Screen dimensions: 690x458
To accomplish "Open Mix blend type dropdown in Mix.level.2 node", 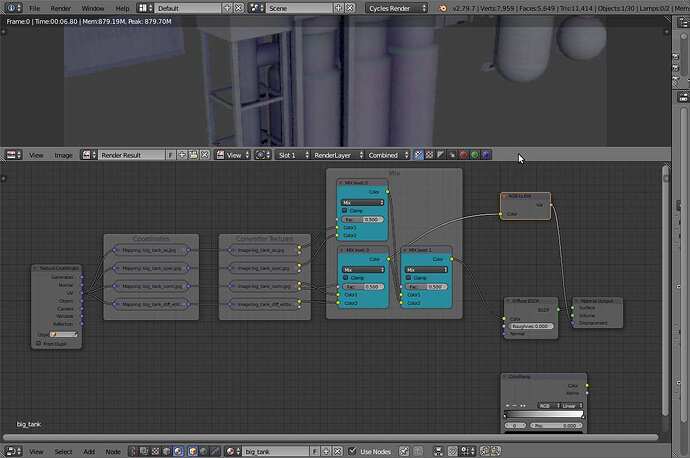I will click(363, 270).
